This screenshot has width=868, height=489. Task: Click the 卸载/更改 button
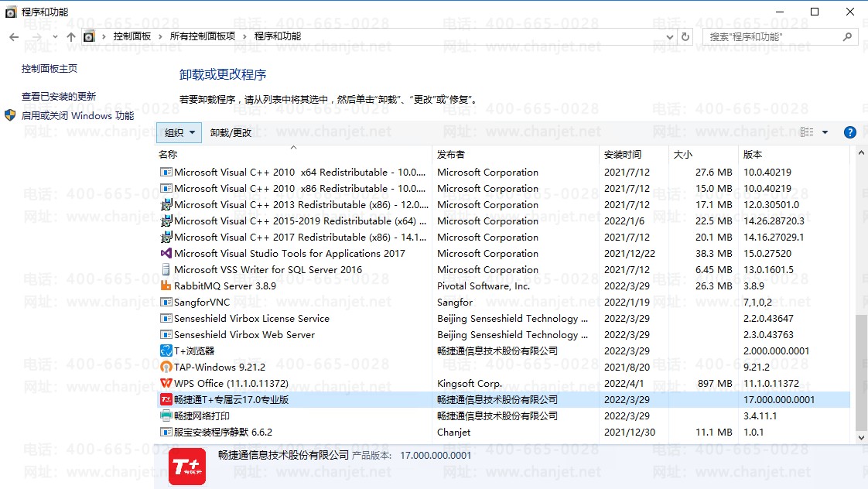(x=231, y=133)
